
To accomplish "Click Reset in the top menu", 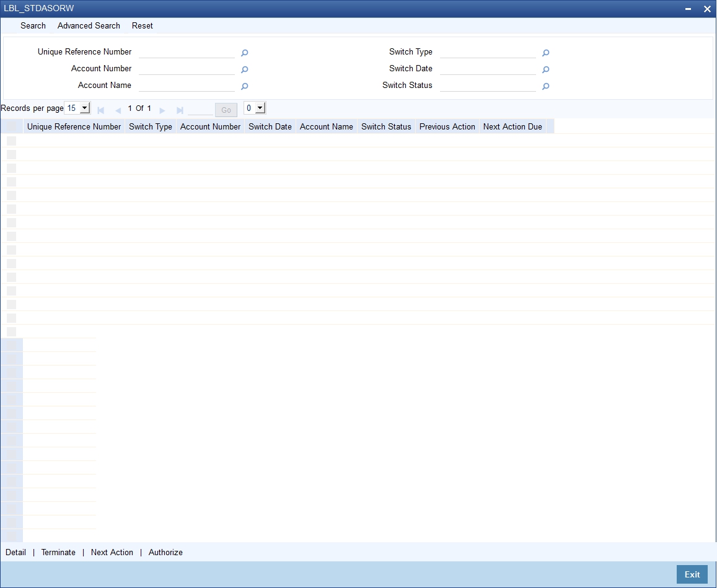I will (142, 25).
